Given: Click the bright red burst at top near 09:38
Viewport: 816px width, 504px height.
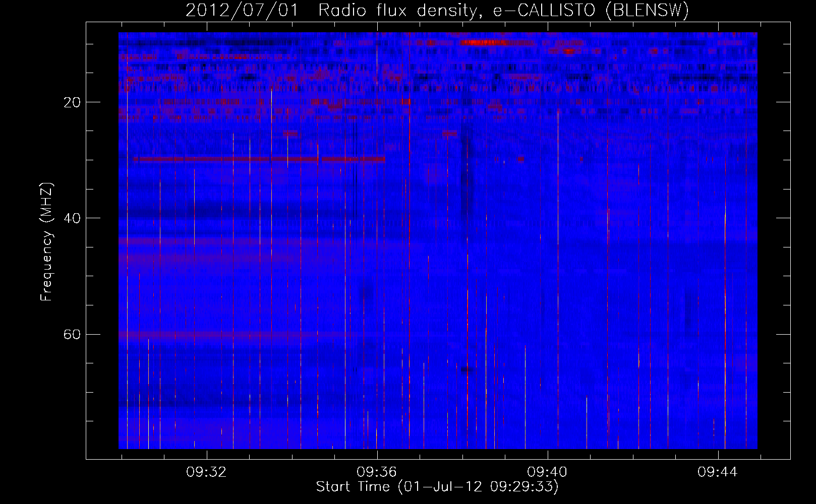Looking at the screenshot, I should point(484,42).
